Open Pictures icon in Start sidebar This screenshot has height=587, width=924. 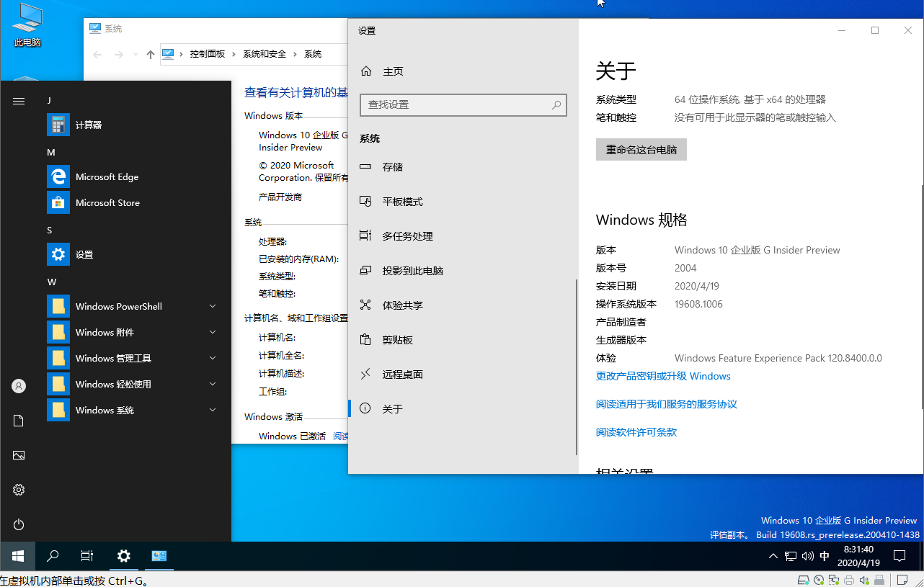[19, 455]
